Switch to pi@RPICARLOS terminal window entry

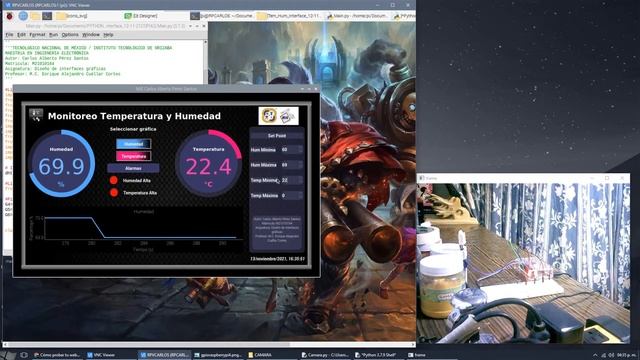pyautogui.click(x=222, y=16)
